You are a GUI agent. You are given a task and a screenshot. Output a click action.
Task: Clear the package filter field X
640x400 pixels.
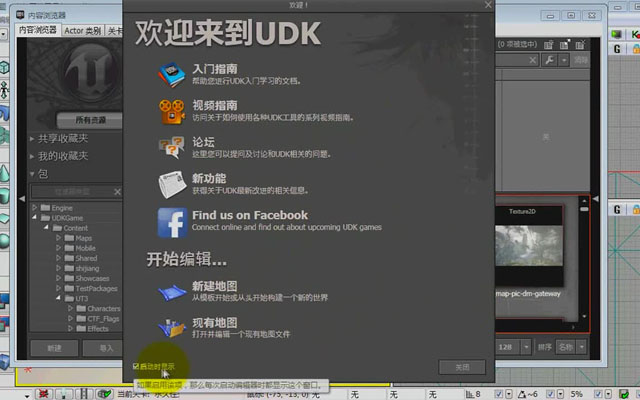point(117,191)
